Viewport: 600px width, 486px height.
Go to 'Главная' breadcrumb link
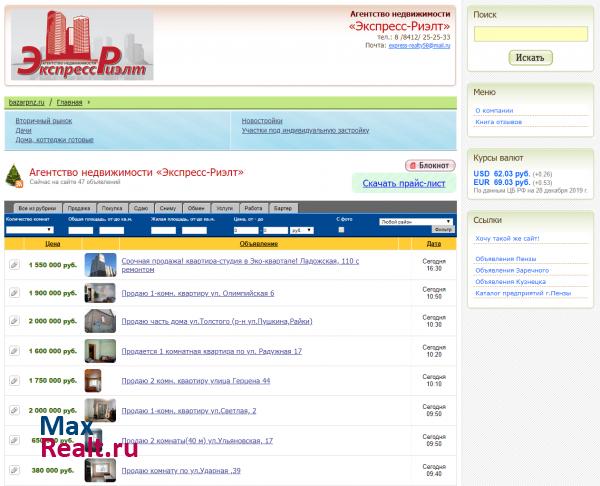[x=69, y=103]
